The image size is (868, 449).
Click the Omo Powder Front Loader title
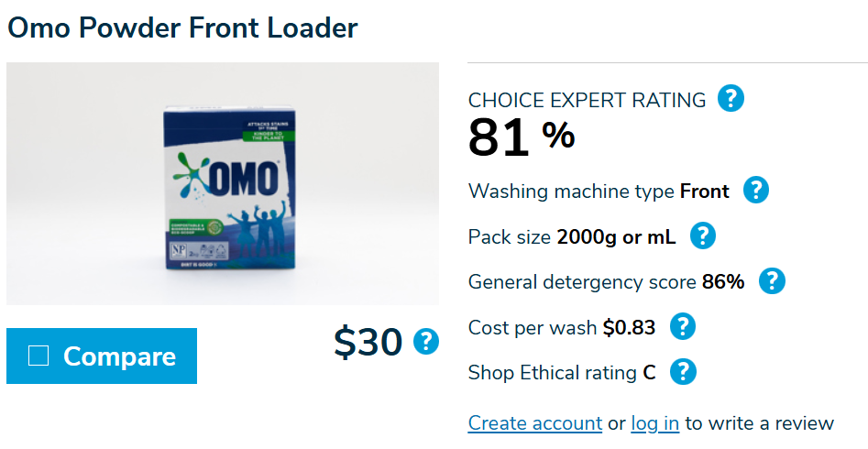pos(182,27)
